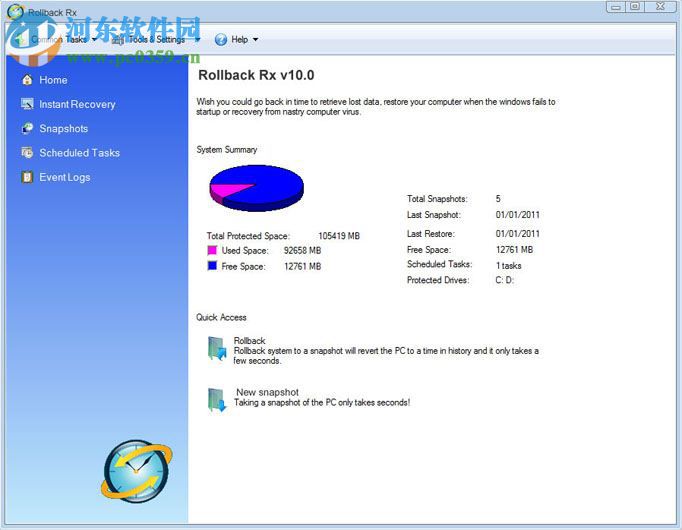Open Scheduled Tasks in sidebar
Viewport: 682px width, 530px height.
point(79,153)
